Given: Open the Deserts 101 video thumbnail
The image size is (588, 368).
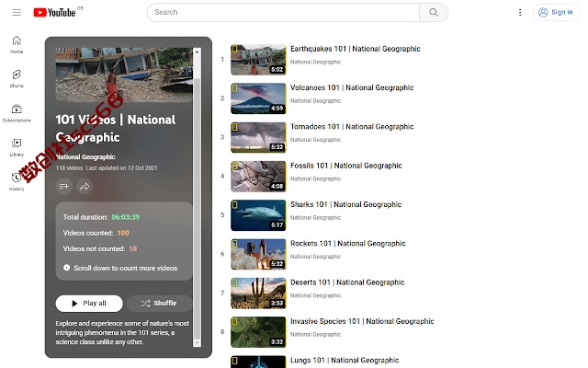Looking at the screenshot, I should [258, 293].
